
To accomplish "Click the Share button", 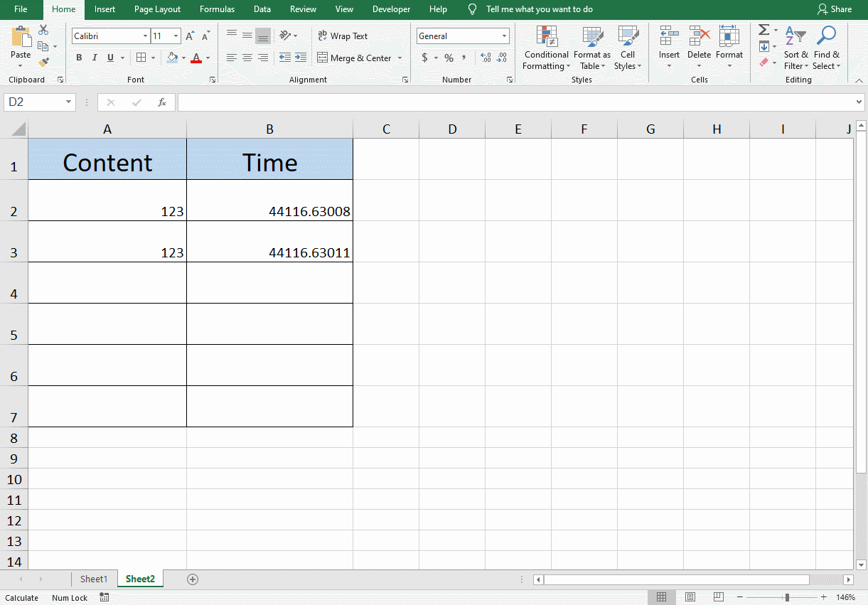I will click(835, 9).
